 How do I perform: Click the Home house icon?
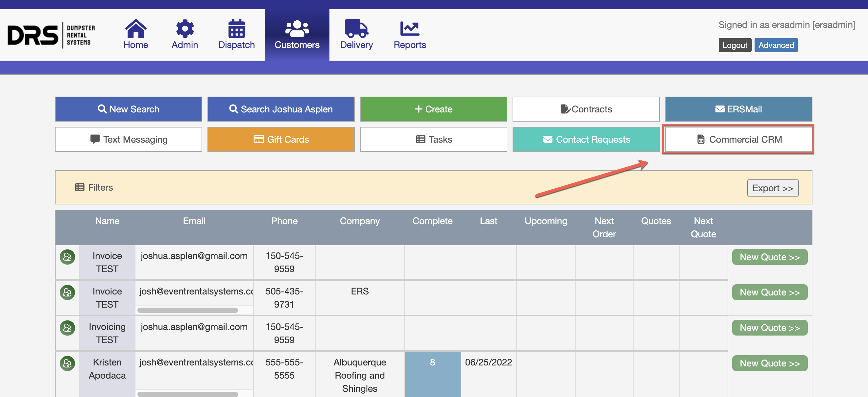[x=135, y=29]
